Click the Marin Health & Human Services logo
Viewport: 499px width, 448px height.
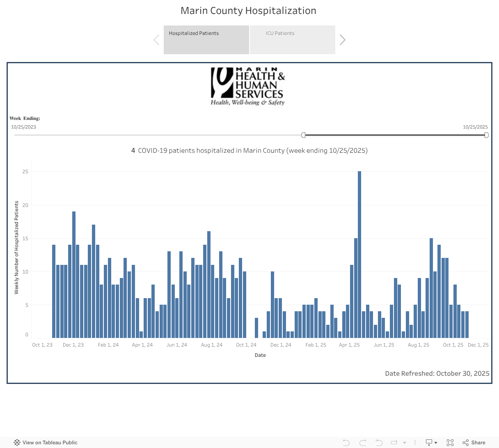tap(248, 87)
